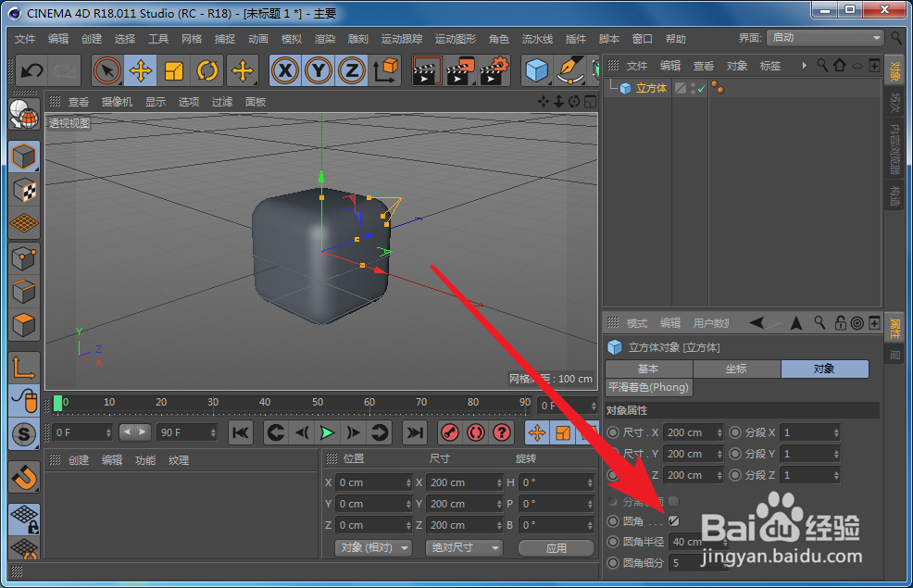Open the 平滑着色(Phong) tab

tap(649, 387)
